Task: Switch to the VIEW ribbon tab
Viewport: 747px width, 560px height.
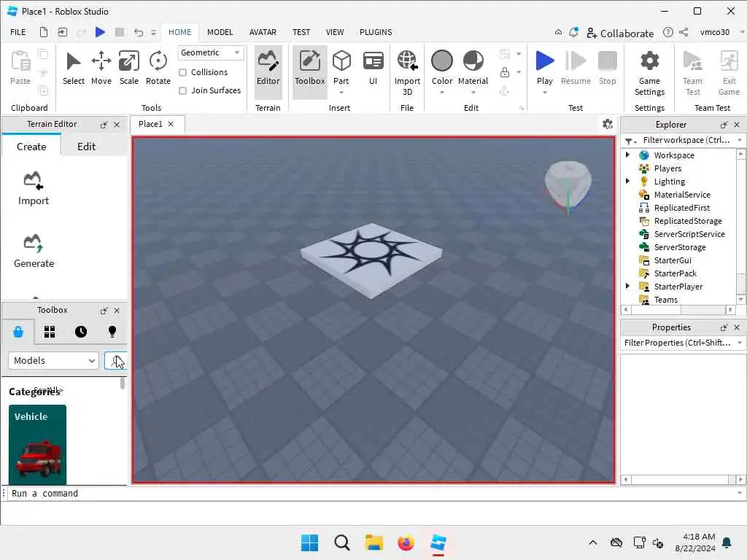Action: click(x=334, y=32)
